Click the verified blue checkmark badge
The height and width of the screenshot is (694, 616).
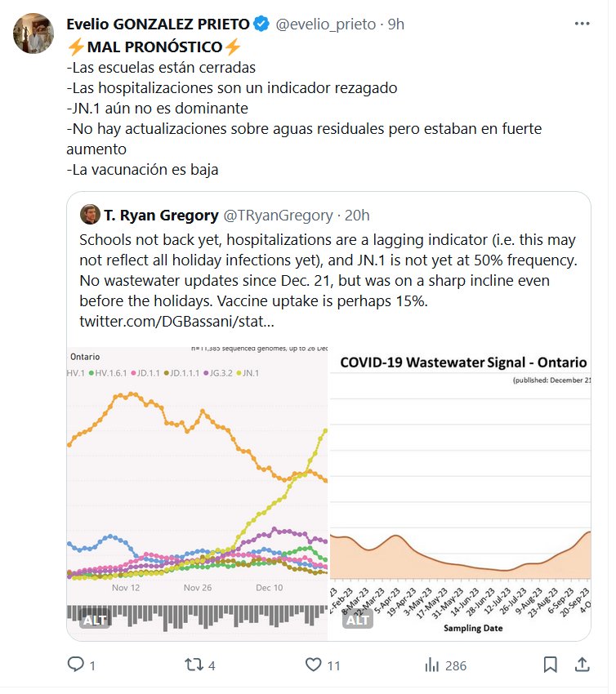[x=261, y=24]
